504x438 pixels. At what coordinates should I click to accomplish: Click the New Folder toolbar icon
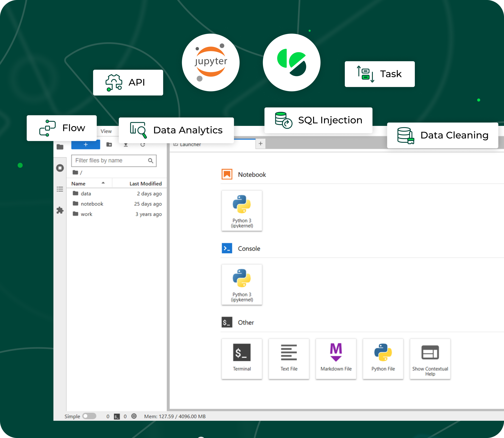(109, 144)
